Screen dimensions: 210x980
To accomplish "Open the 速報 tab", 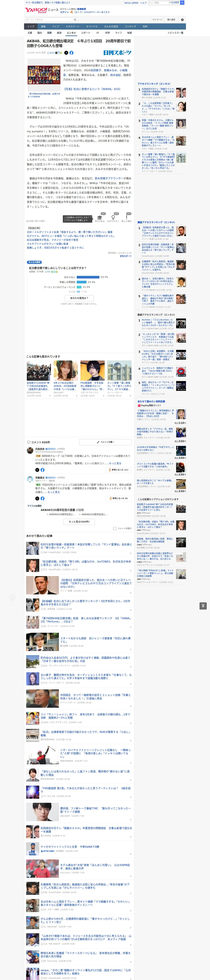I will [43, 27].
